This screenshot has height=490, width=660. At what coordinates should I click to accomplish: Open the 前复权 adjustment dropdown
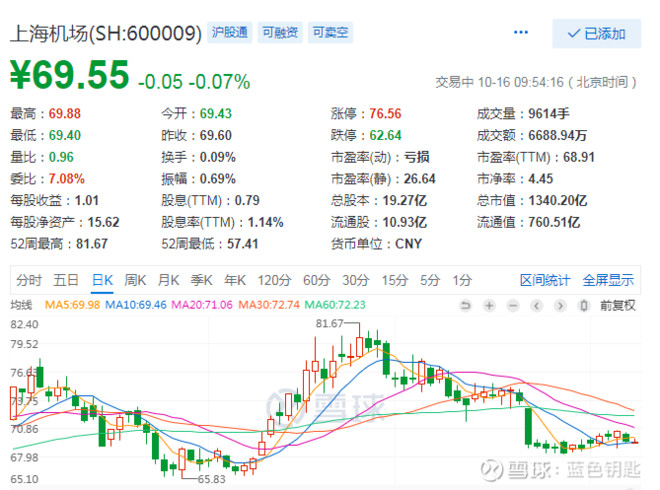(x=617, y=305)
